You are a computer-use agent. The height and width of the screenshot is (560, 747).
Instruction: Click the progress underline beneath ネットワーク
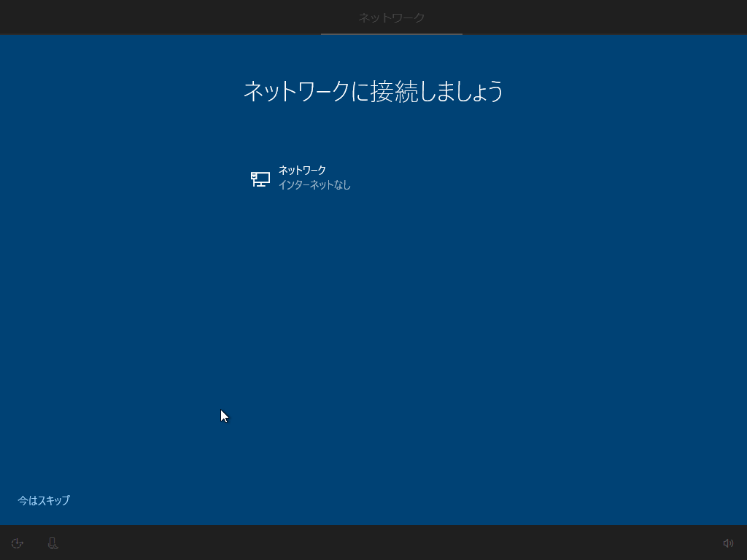click(391, 33)
